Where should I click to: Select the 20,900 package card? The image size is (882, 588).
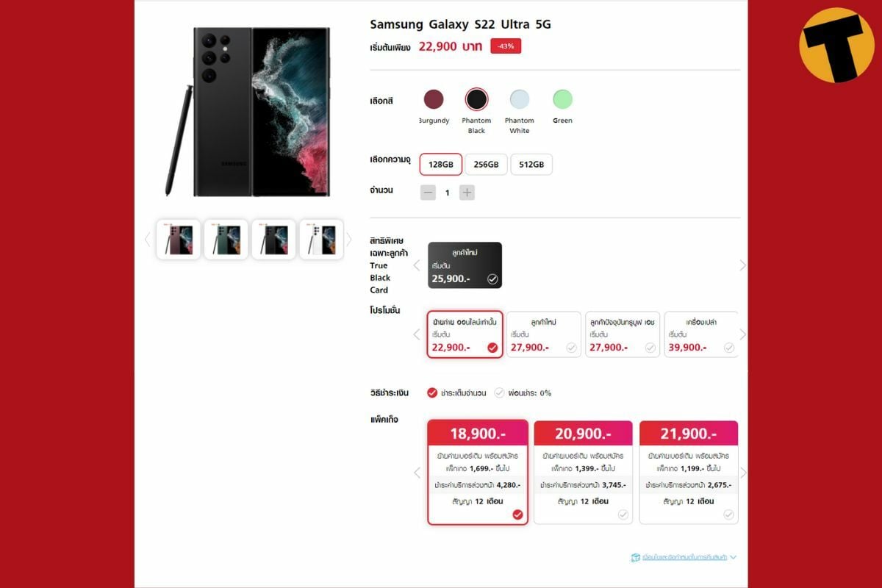[x=583, y=472]
